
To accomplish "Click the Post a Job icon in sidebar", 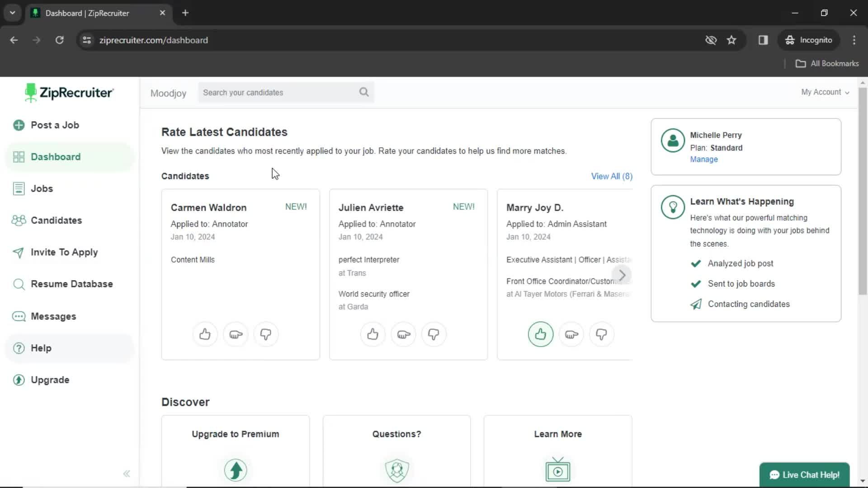I will (19, 125).
